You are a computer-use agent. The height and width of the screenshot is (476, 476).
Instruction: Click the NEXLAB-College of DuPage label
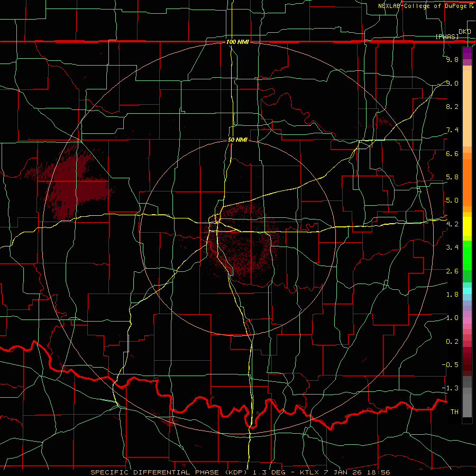click(423, 6)
